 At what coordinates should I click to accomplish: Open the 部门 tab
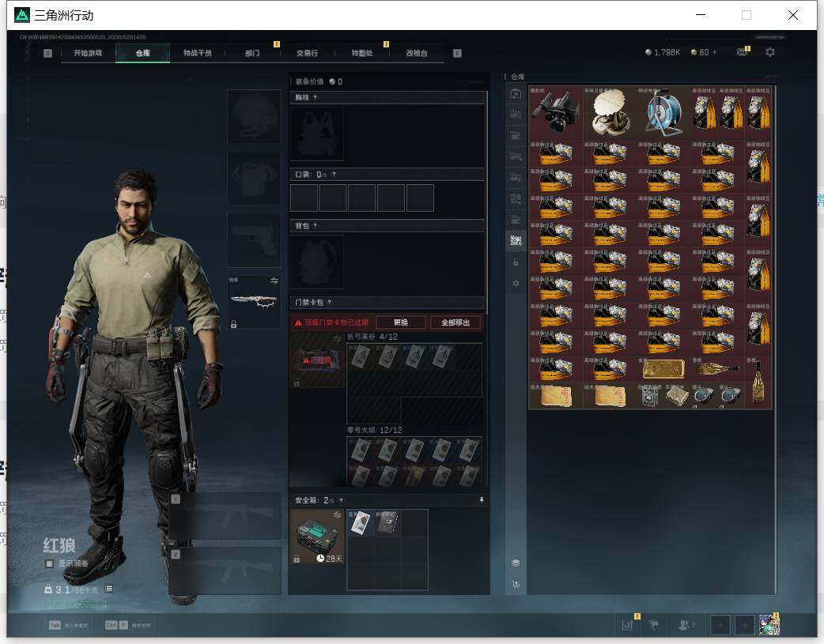pyautogui.click(x=252, y=53)
